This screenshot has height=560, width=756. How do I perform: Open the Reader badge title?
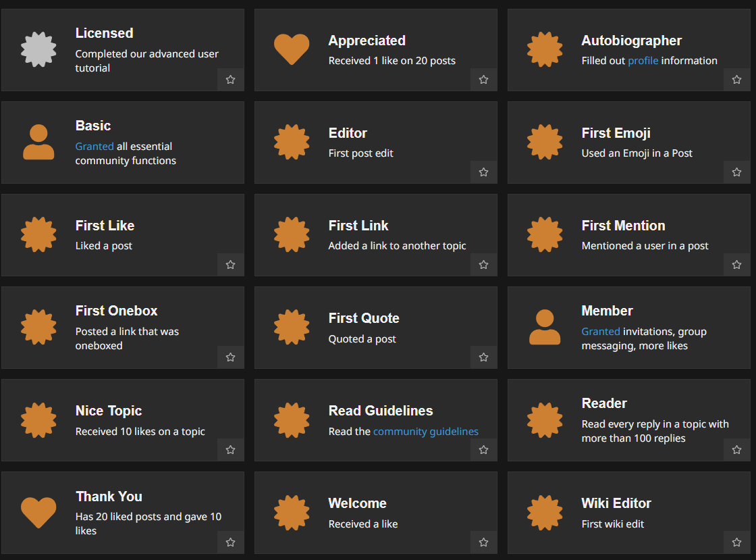click(604, 403)
